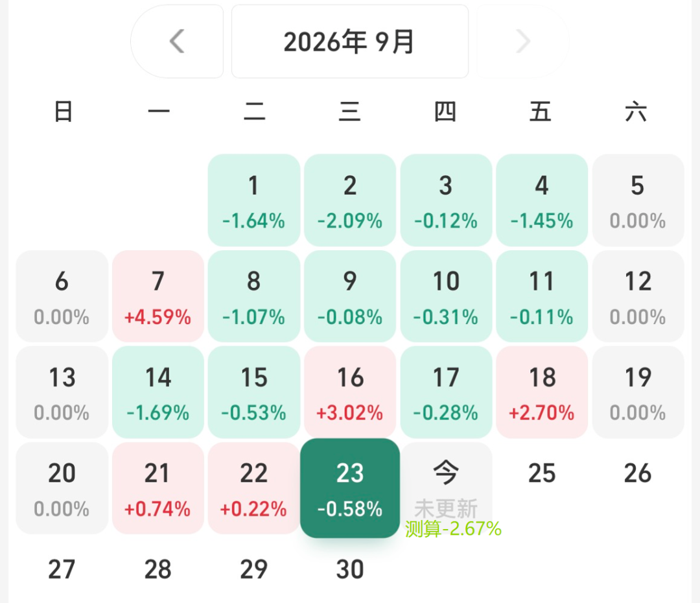Image resolution: width=700 pixels, height=603 pixels.
Task: Select September 3 with -0.12%
Action: coord(446,200)
